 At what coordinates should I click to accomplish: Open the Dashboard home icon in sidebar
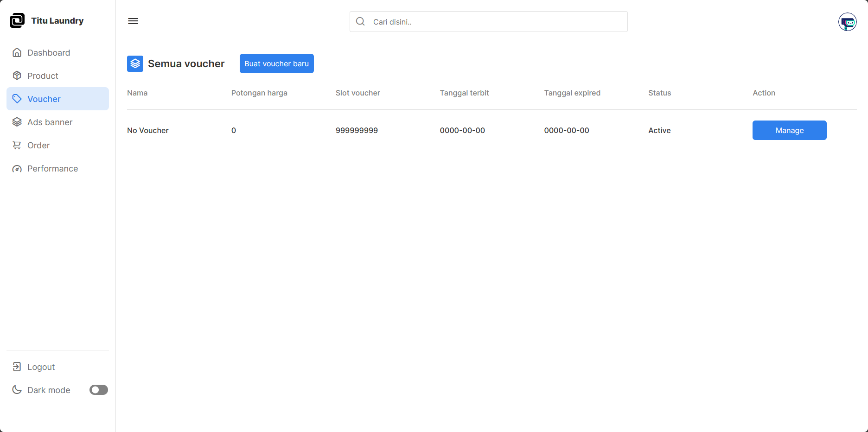coord(17,52)
